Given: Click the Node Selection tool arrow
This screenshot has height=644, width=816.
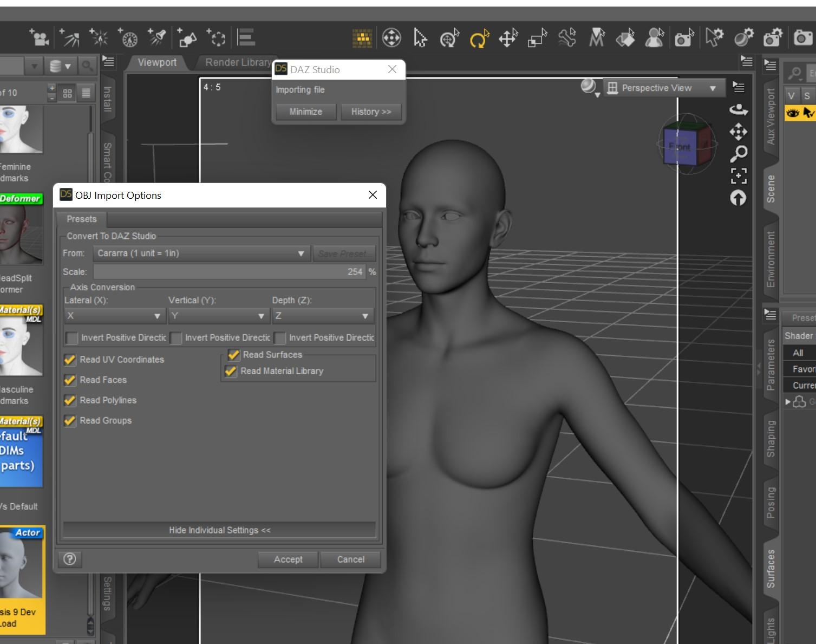Looking at the screenshot, I should [420, 38].
